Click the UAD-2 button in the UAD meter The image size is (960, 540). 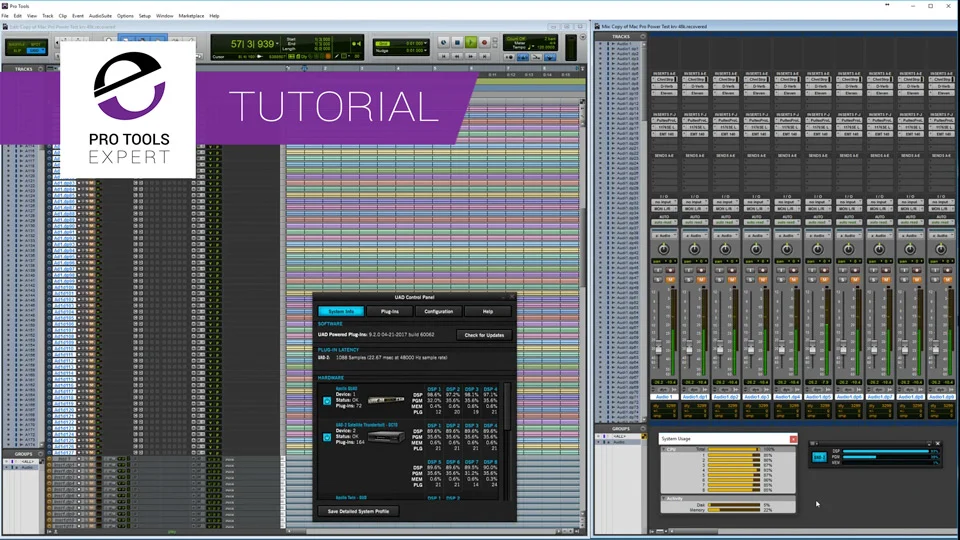coord(819,457)
